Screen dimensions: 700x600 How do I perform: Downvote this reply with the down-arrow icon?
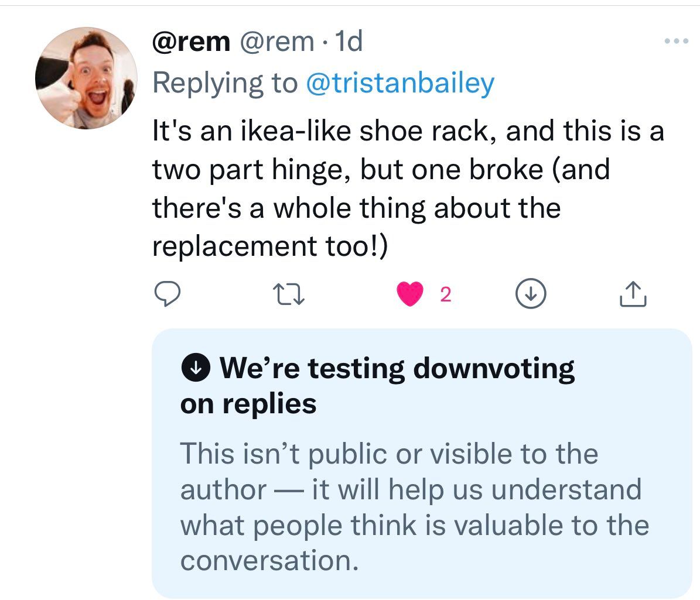point(531,294)
